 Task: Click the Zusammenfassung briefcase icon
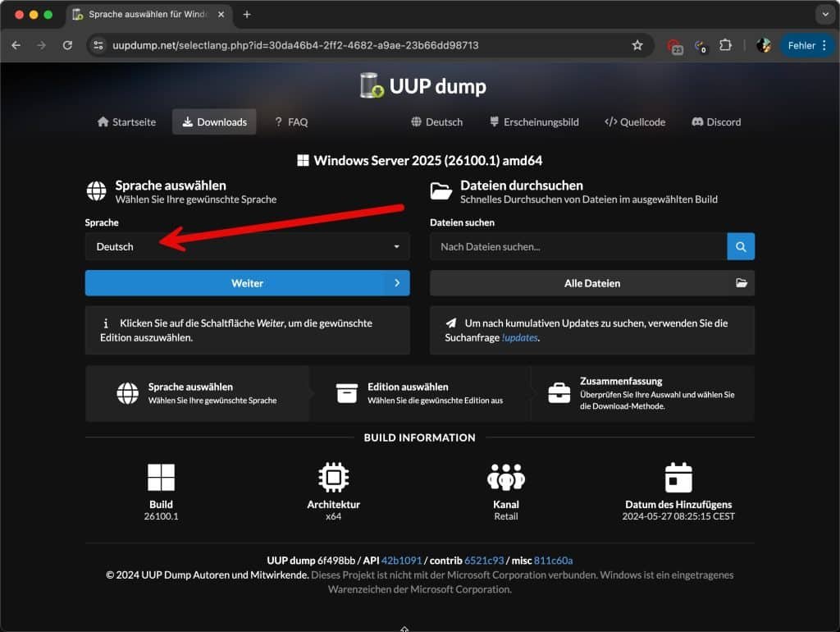[x=559, y=392]
